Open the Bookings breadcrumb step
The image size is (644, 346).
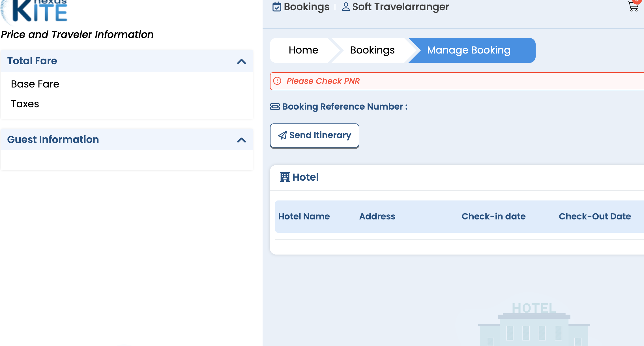click(372, 50)
